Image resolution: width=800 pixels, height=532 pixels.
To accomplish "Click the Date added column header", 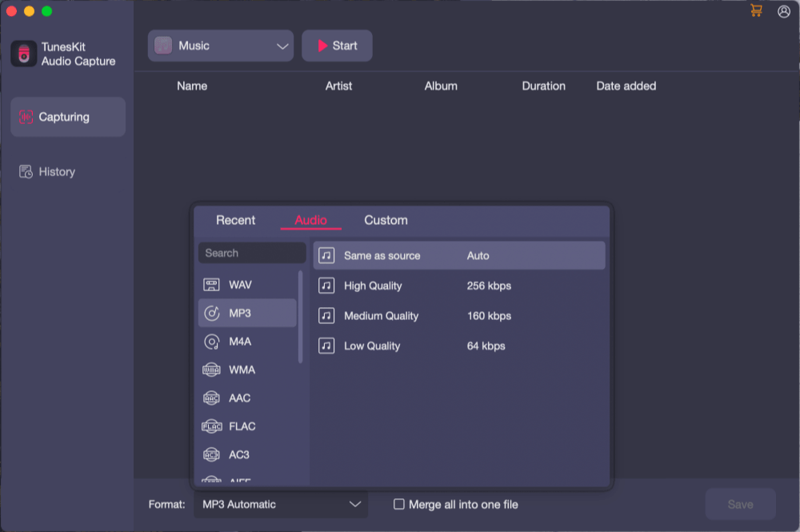I will tap(626, 86).
